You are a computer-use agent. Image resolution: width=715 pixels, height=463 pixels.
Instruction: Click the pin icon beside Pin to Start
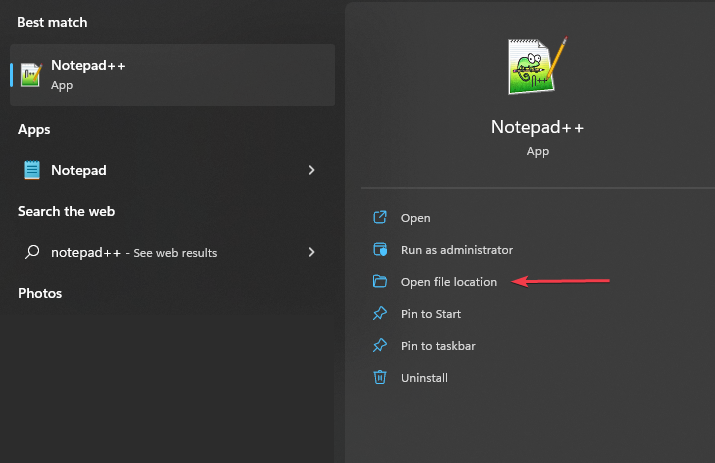point(380,314)
